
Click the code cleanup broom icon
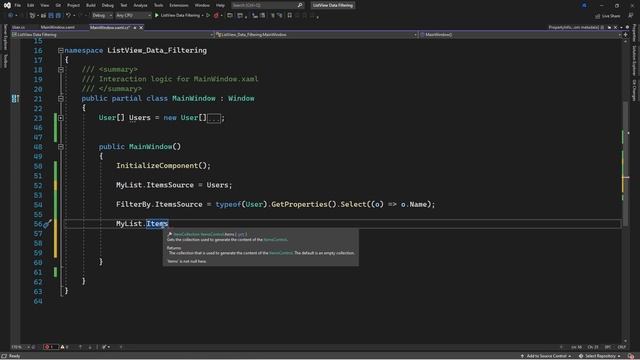click(x=105, y=347)
